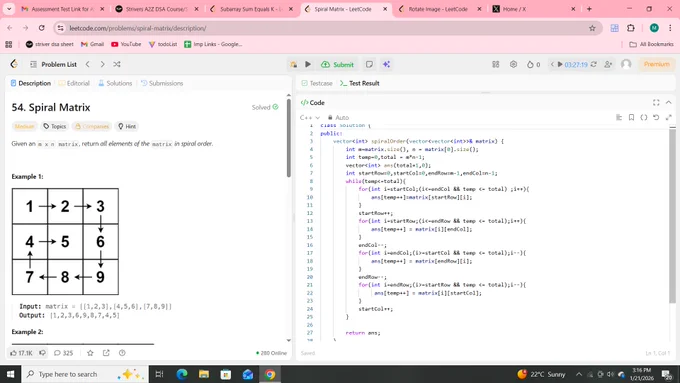Reveal the Hint section
680x383 pixels.
127,126
